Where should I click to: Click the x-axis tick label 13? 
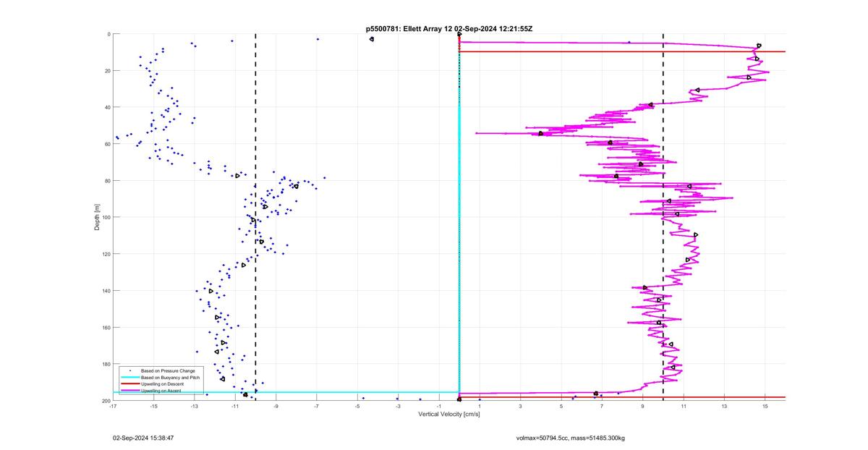724,406
